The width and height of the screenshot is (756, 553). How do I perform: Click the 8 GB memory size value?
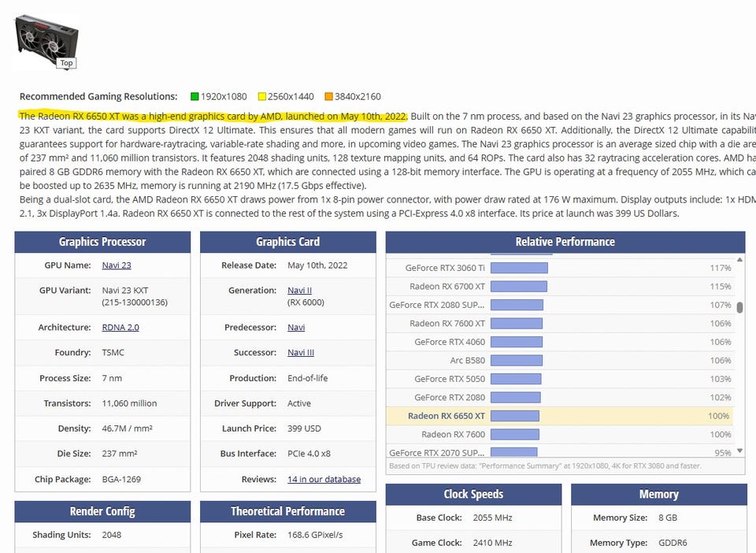point(668,518)
